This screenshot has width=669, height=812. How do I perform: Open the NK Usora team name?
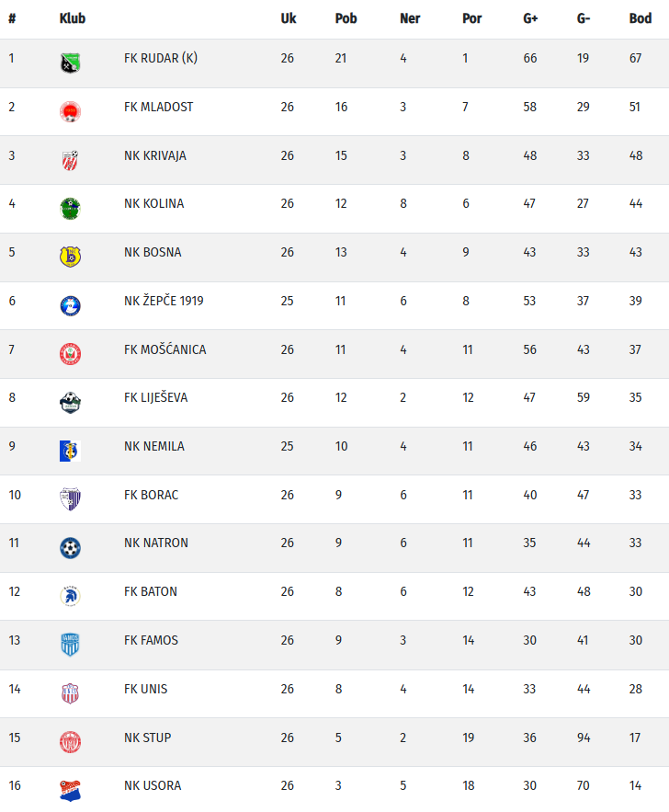tap(153, 785)
